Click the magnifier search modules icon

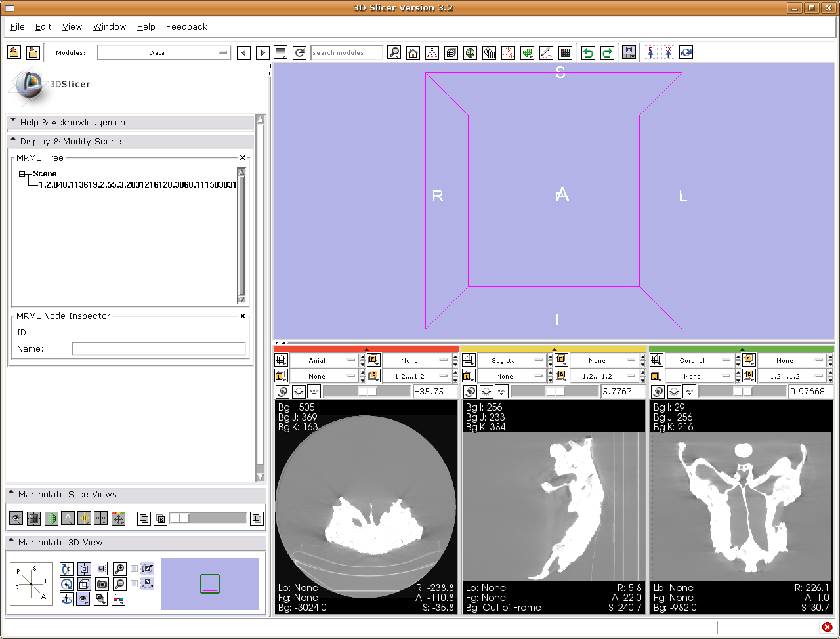pos(394,52)
